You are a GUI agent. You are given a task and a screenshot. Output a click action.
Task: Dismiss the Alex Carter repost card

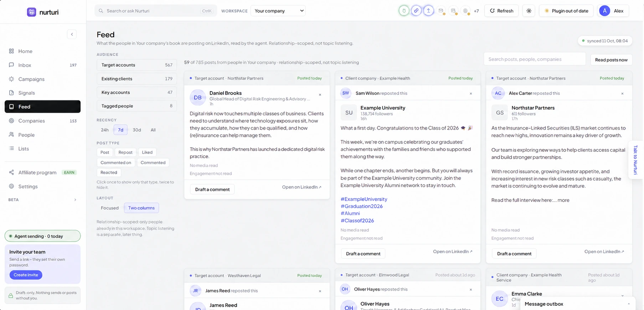pos(622,93)
